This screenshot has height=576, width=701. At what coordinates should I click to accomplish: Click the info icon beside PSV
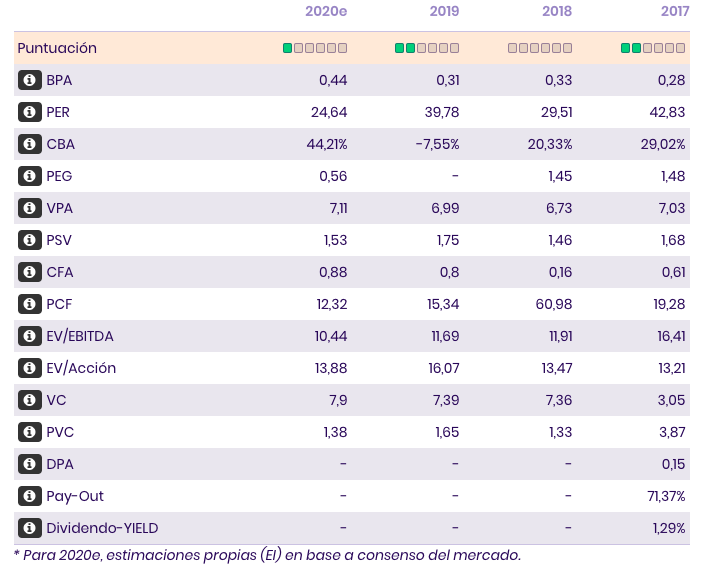[x=30, y=240]
